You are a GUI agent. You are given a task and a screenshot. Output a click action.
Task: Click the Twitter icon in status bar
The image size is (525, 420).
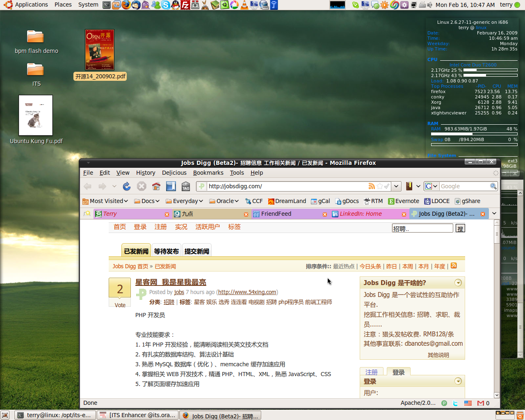pos(455,403)
